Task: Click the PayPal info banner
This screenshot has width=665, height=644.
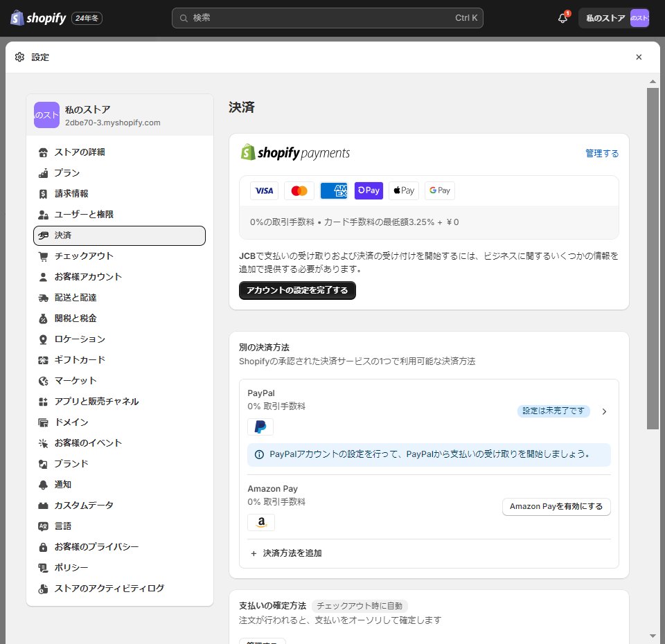Action: 429,454
